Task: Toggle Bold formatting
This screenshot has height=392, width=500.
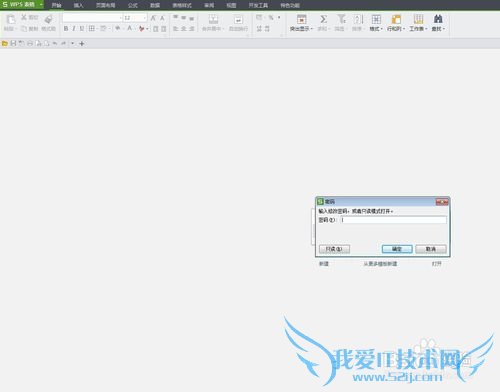Action: click(x=66, y=29)
